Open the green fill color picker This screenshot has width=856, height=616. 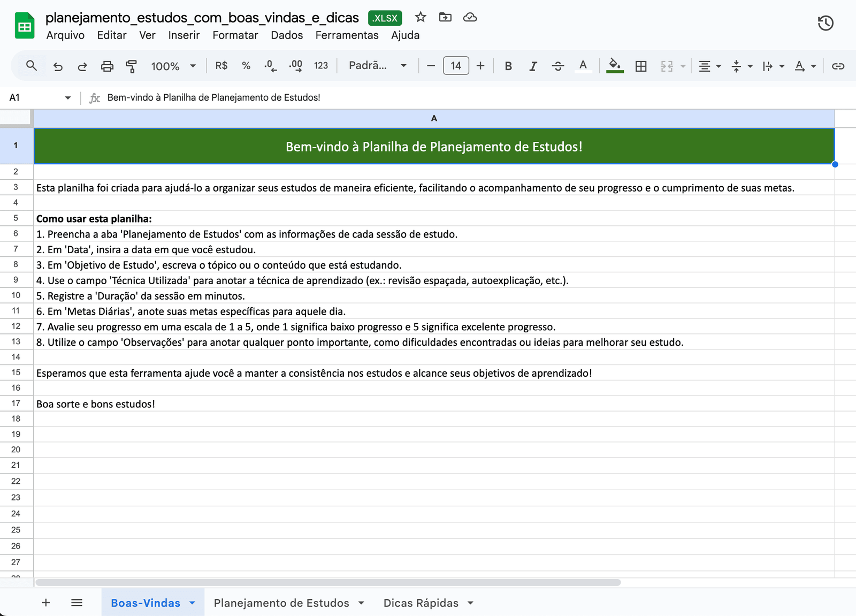click(615, 66)
